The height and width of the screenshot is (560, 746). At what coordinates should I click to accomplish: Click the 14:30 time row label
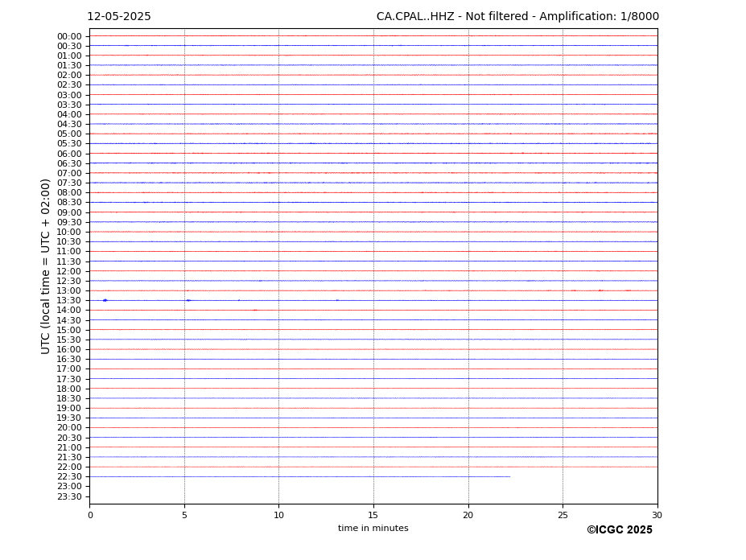(x=69, y=321)
